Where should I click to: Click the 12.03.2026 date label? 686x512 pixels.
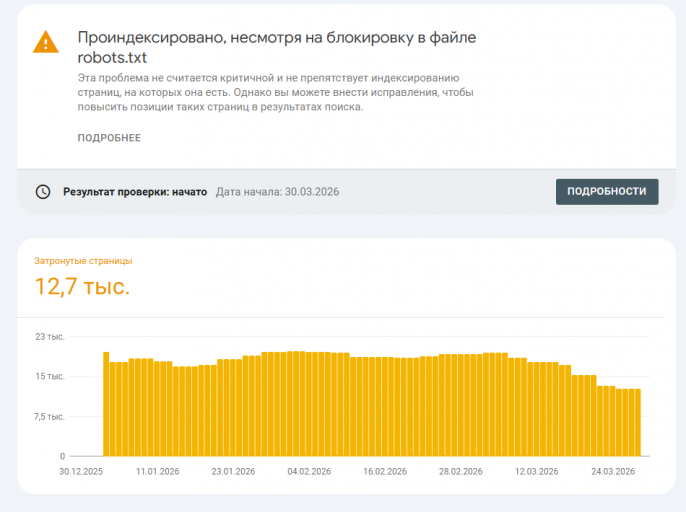point(536,471)
